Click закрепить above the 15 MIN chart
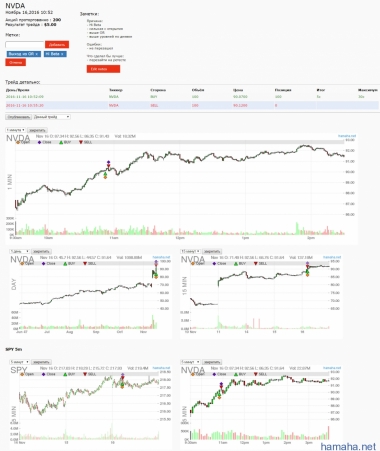This screenshot has width=380, height=451. tap(212, 251)
